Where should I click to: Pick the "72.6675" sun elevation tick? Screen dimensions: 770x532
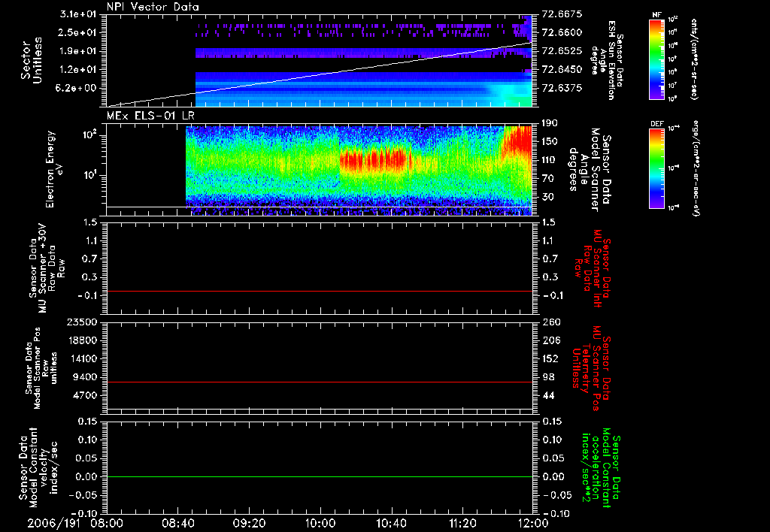click(x=562, y=14)
